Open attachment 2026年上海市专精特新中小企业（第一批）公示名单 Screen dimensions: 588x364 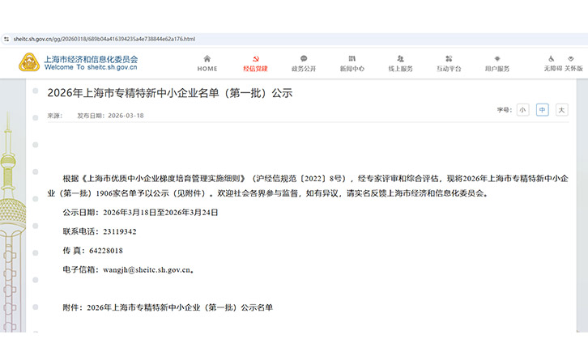tap(180, 307)
